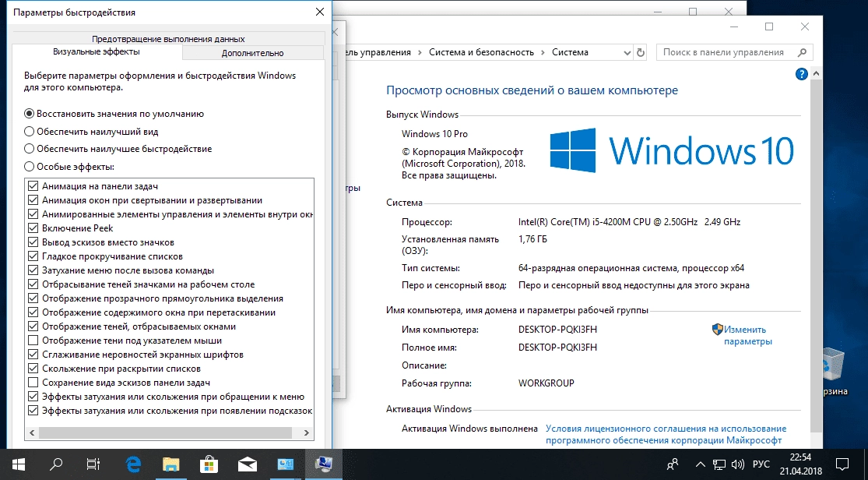Select 'Восстановить значения по умолчанию' radio option
868x480 pixels.
point(30,114)
